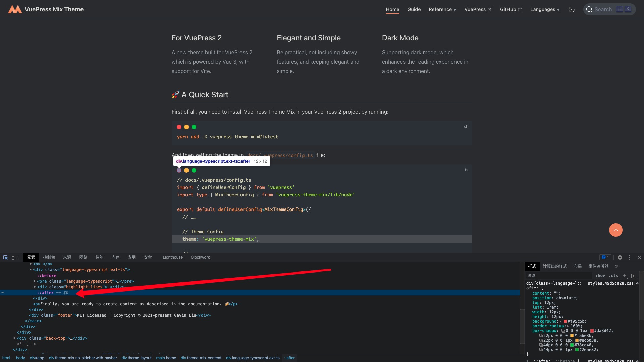Click the new style rule plus icon

tap(625, 276)
